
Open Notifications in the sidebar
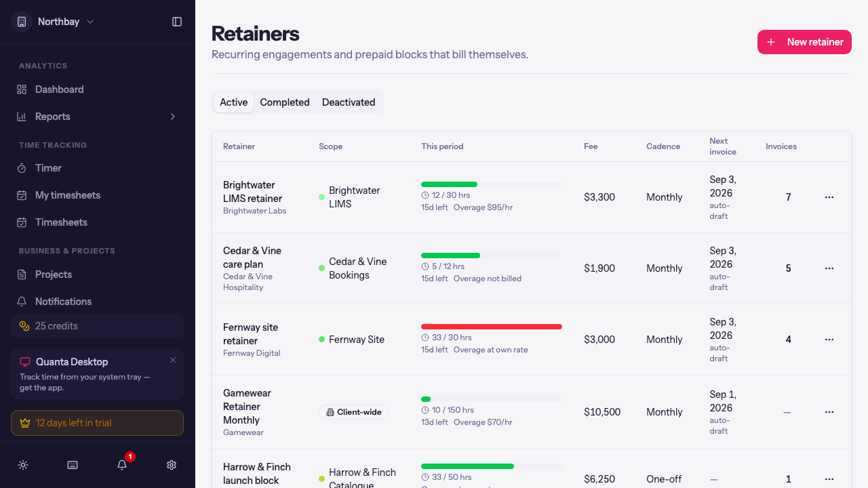[98, 302]
